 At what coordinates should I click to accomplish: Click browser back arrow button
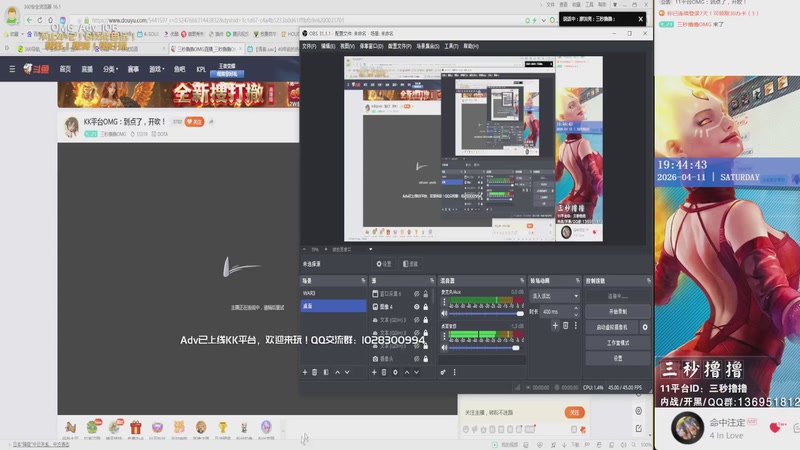29,20
